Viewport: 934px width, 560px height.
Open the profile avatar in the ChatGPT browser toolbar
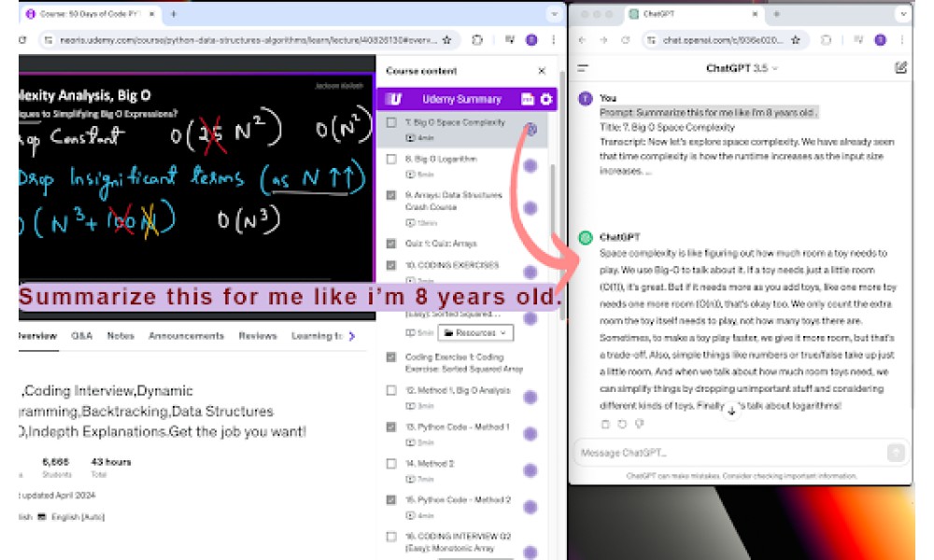(880, 40)
